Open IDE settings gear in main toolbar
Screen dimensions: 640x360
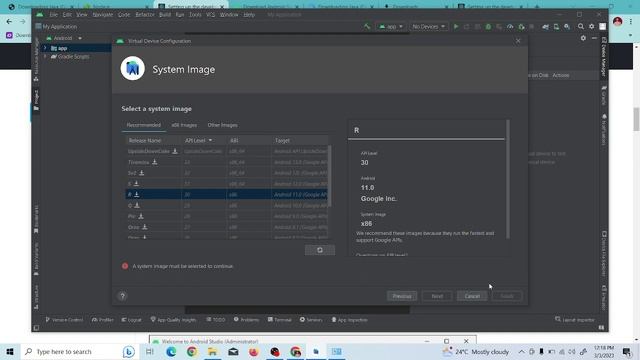(591, 27)
